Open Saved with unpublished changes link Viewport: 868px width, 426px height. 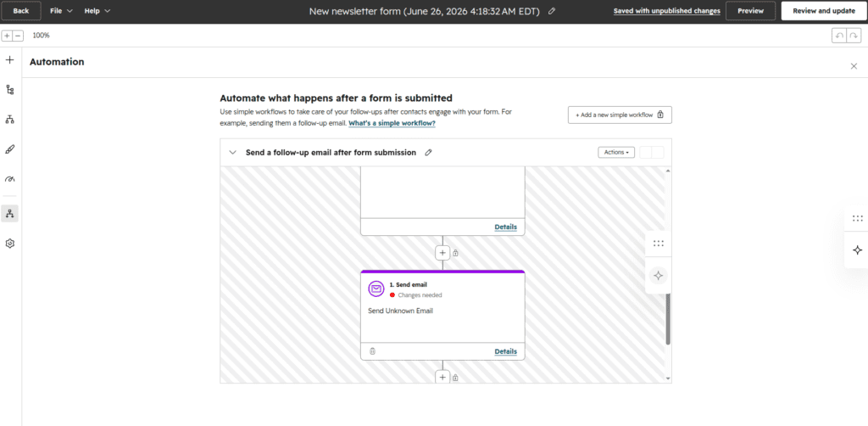click(x=666, y=10)
